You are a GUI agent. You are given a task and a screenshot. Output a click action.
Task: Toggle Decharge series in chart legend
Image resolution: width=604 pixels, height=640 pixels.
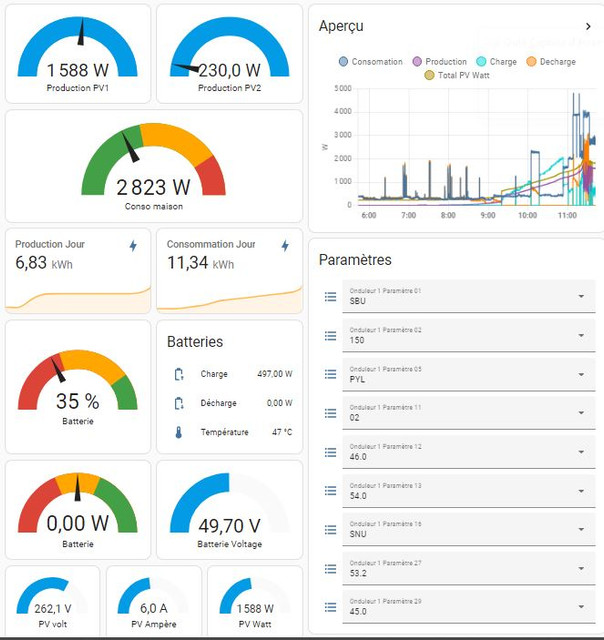tap(551, 62)
